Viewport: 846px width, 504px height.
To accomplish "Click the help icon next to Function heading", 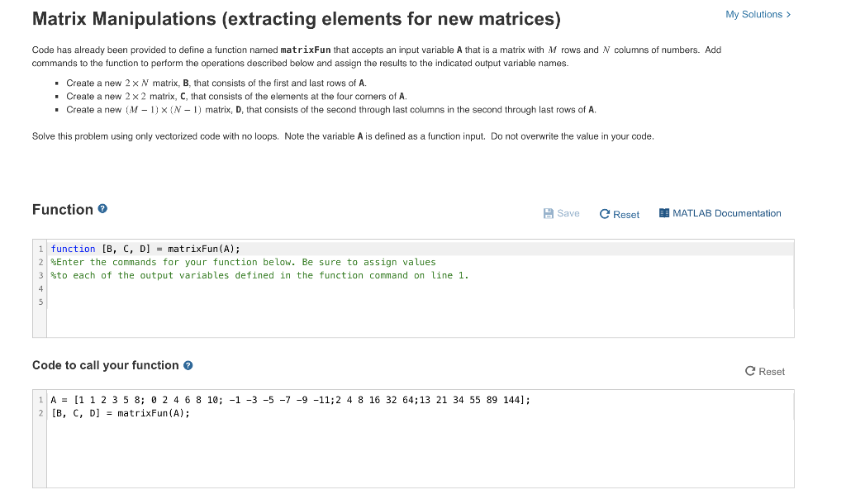I will [102, 209].
